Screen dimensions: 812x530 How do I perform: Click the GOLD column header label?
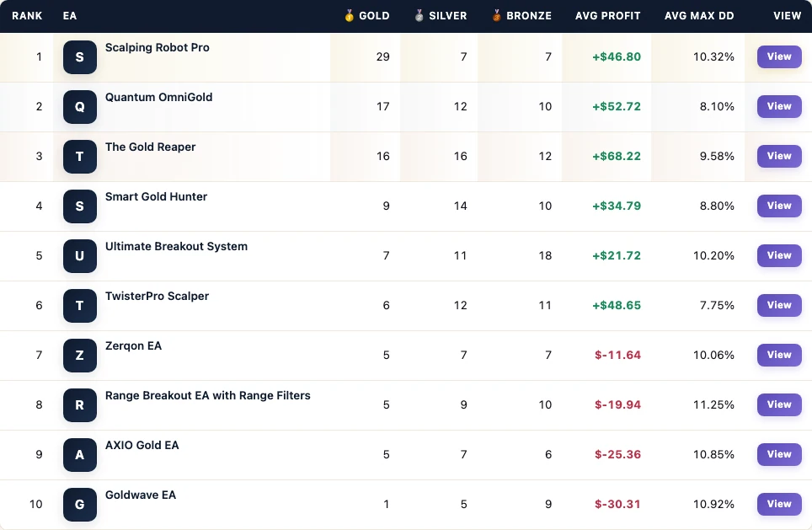374,16
